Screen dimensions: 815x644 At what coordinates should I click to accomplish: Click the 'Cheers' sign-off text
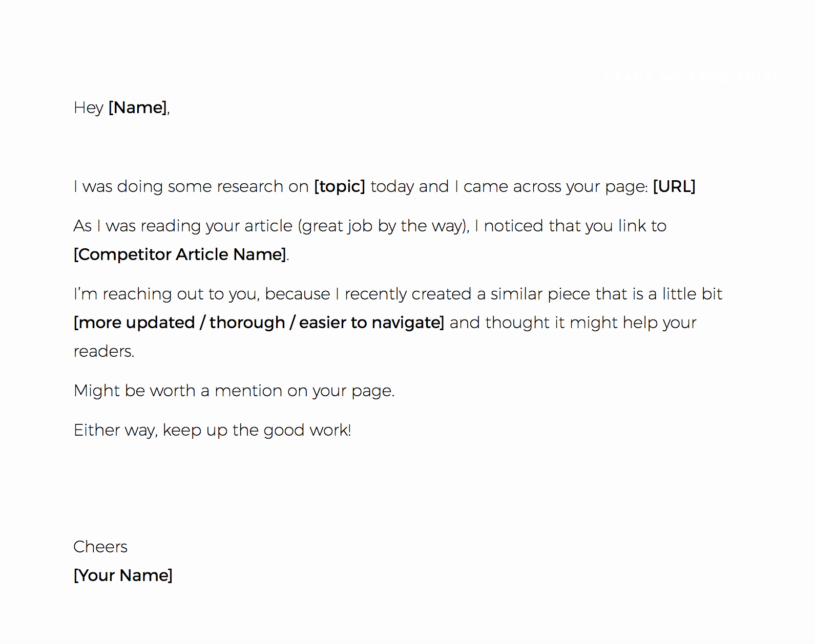click(100, 547)
